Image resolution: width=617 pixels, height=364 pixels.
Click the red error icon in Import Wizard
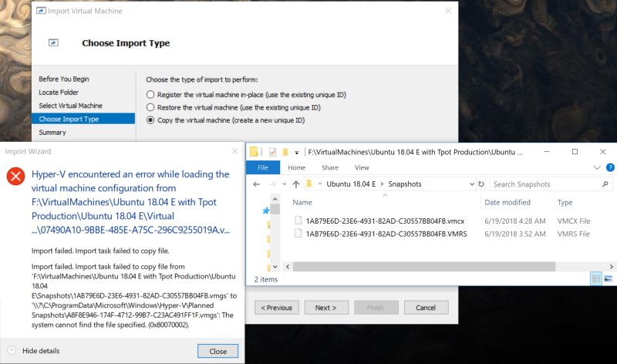pyautogui.click(x=15, y=177)
